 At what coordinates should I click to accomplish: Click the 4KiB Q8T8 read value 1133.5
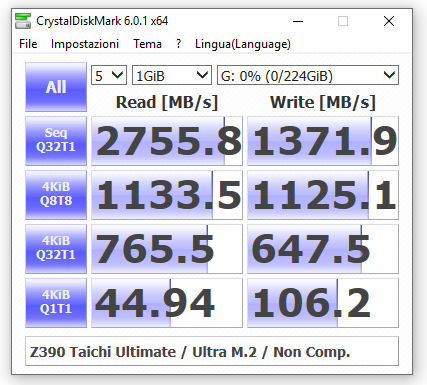pos(167,195)
